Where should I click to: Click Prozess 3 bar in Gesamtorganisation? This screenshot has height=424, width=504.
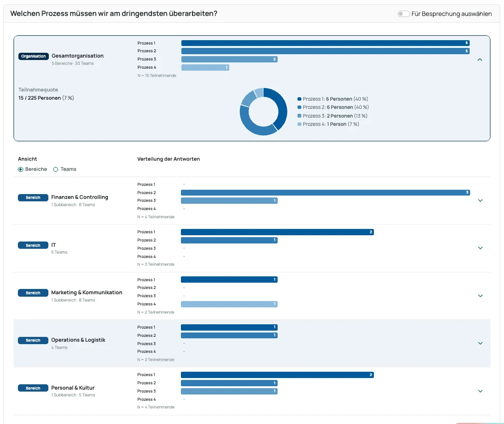(x=229, y=59)
